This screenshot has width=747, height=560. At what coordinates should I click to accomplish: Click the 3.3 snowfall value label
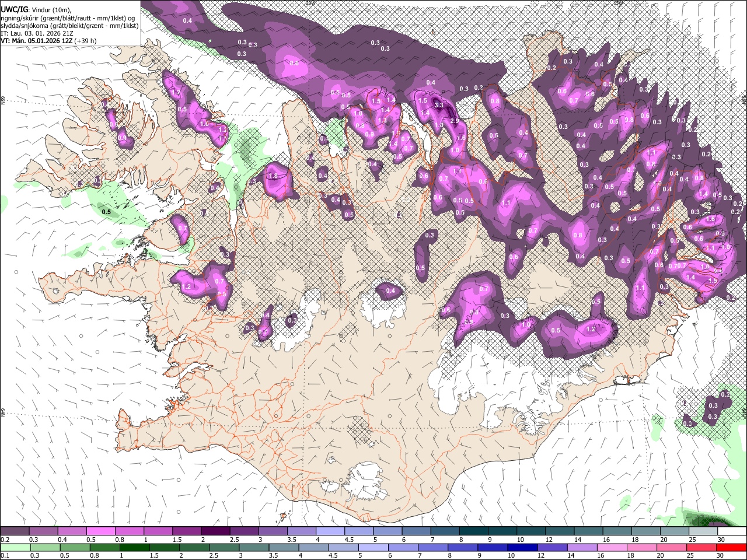(x=439, y=106)
